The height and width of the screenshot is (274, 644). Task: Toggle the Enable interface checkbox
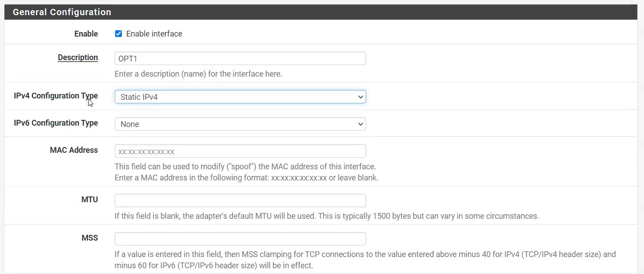pos(118,34)
